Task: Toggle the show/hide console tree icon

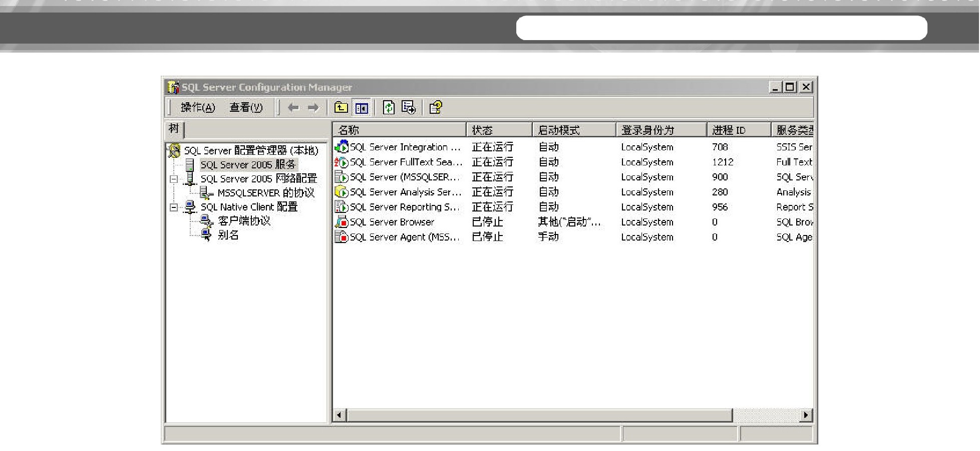Action: (x=362, y=108)
